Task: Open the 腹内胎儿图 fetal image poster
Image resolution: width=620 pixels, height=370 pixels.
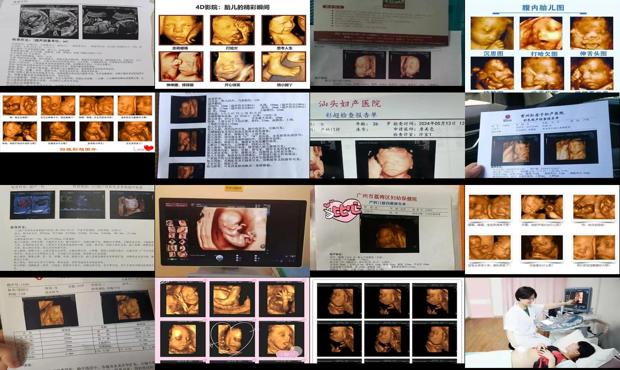Action: pyautogui.click(x=542, y=46)
